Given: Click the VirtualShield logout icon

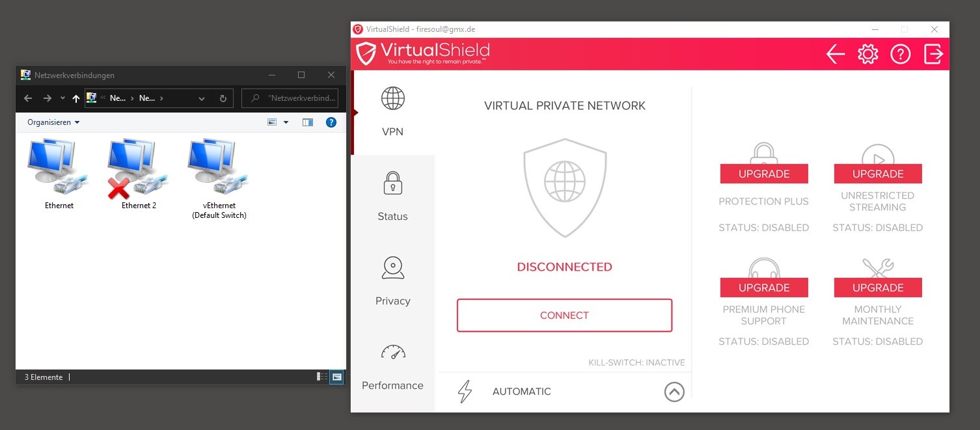Looking at the screenshot, I should [933, 54].
